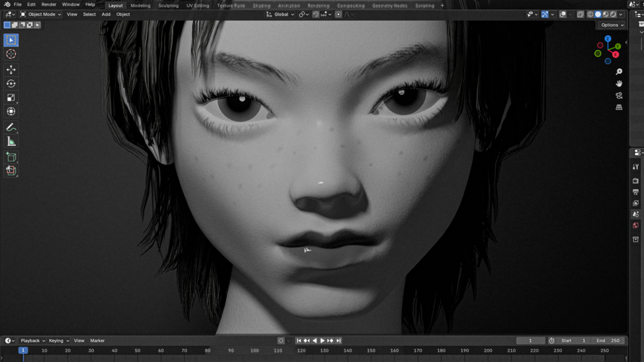Select the Add Cube tool
This screenshot has width=644, height=362.
[11, 157]
